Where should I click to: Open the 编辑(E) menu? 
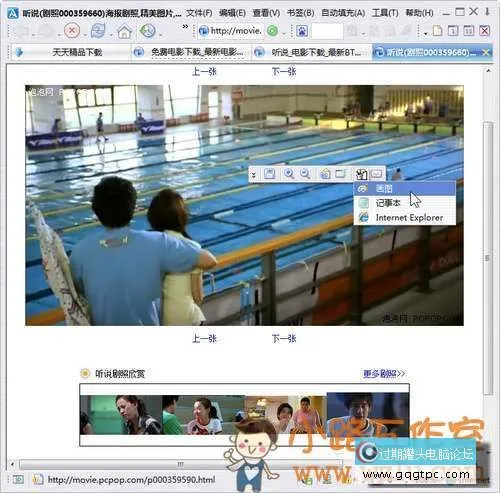[x=232, y=13]
